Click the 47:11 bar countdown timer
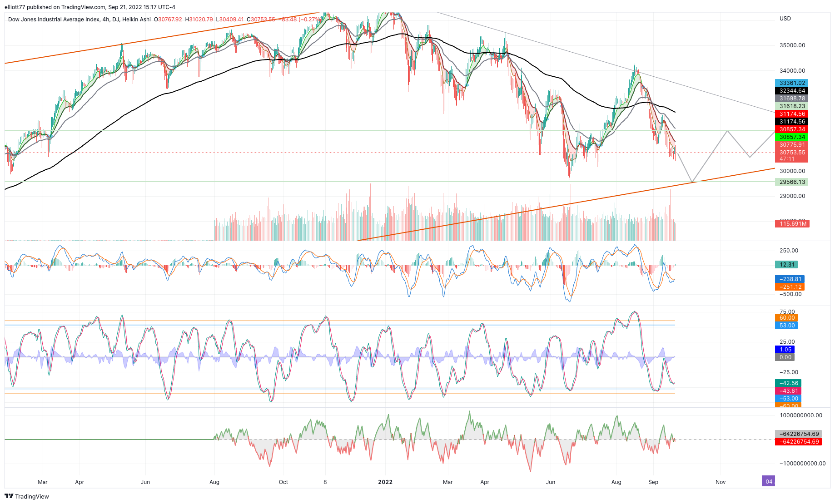This screenshot has width=835, height=504. (787, 159)
